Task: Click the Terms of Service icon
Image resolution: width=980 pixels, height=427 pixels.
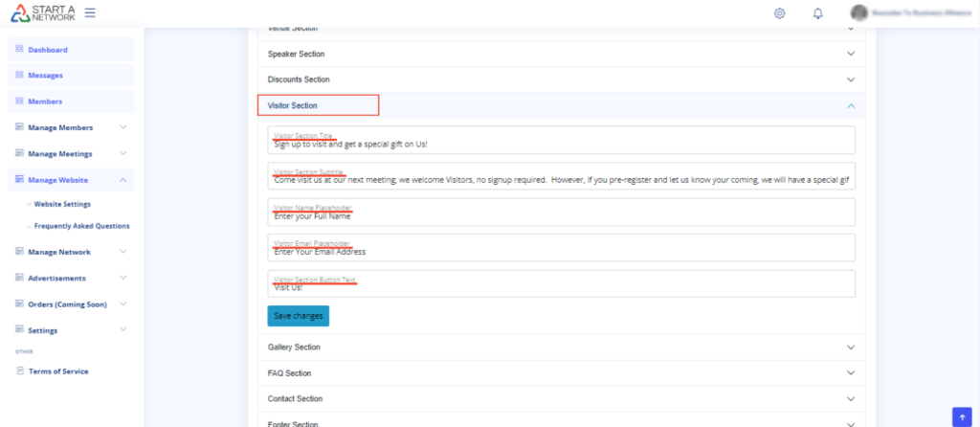Action: coord(19,371)
